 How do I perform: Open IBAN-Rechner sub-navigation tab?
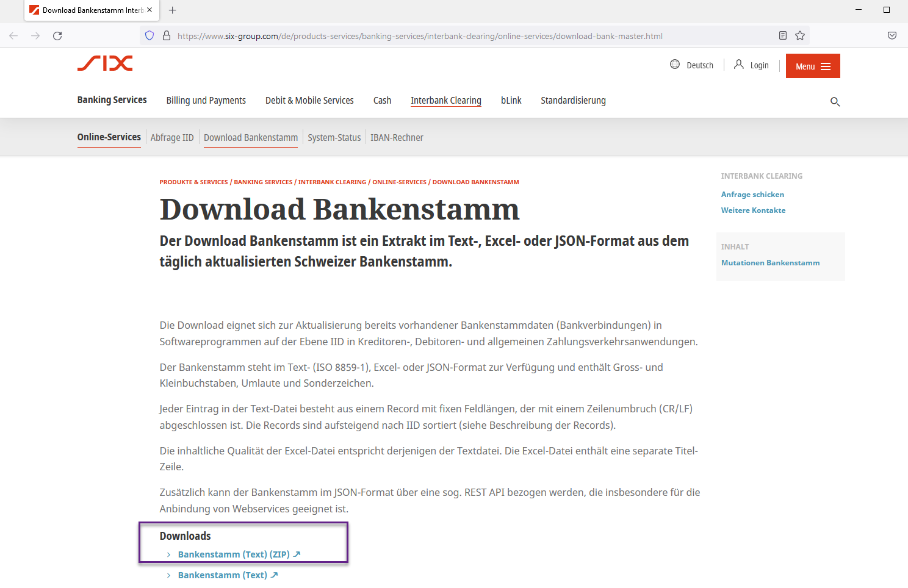coord(397,138)
